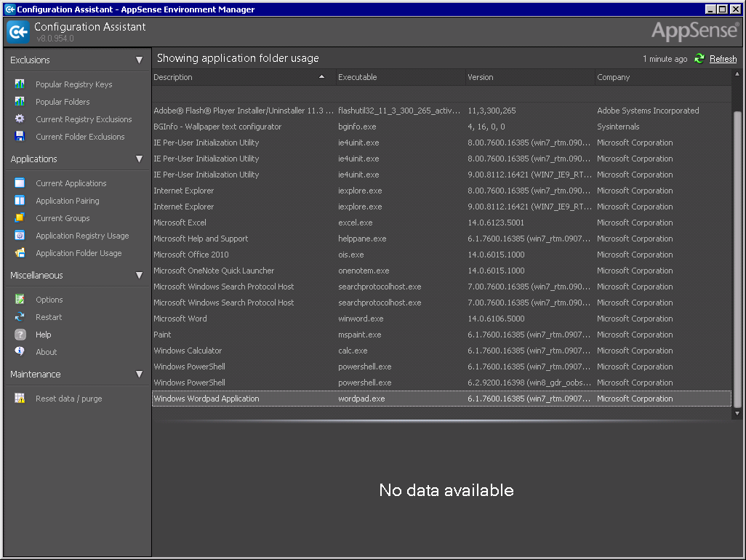Image resolution: width=746 pixels, height=560 pixels.
Task: Open the About page
Action: coord(46,352)
